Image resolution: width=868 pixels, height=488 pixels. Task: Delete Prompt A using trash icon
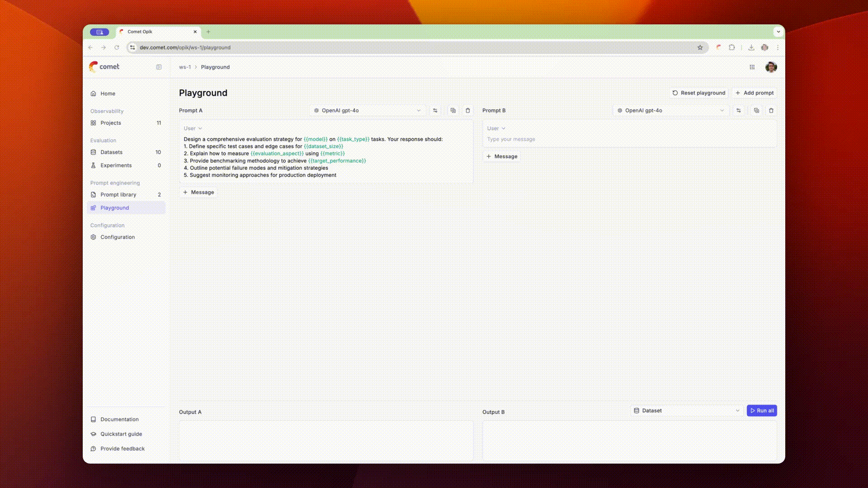click(x=468, y=111)
